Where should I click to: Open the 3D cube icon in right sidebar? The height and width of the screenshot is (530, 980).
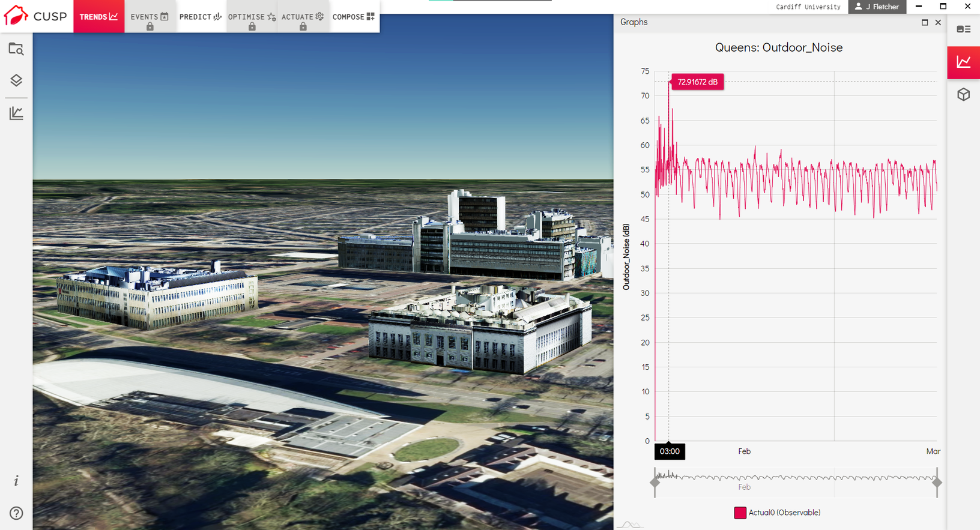pos(964,94)
